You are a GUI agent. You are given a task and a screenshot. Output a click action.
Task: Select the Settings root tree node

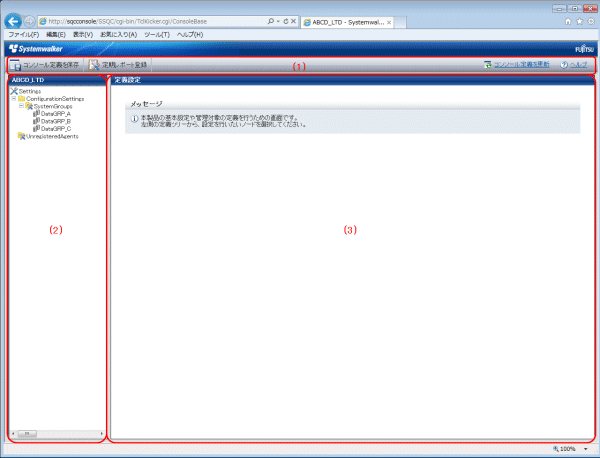click(x=30, y=91)
